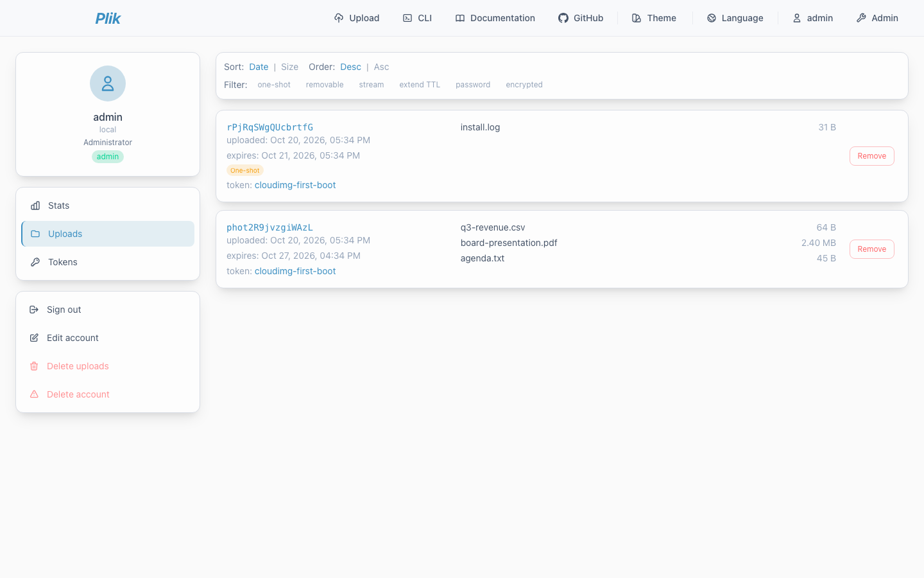The image size is (924, 578).
Task: Open the board-presentation.pdf file
Action: (509, 243)
